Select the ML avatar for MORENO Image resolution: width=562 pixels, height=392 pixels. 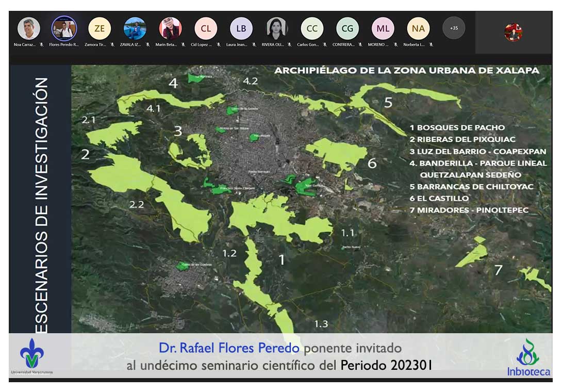(x=383, y=28)
